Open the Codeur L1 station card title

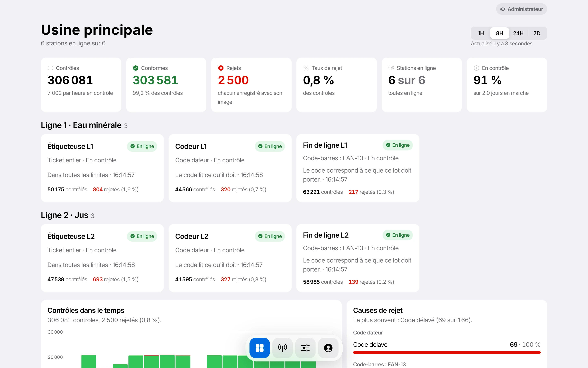tap(191, 146)
